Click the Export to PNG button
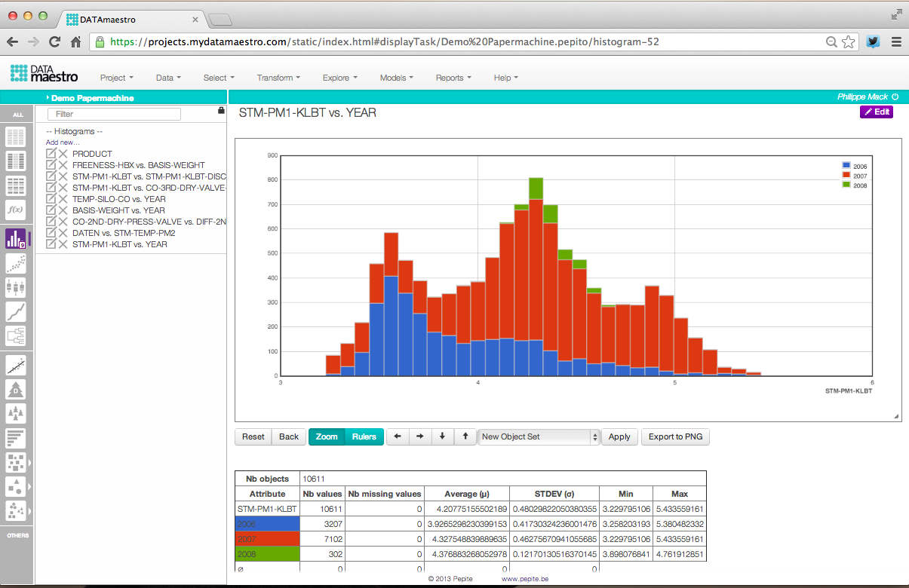Viewport: 909px width, 588px height. click(x=675, y=437)
